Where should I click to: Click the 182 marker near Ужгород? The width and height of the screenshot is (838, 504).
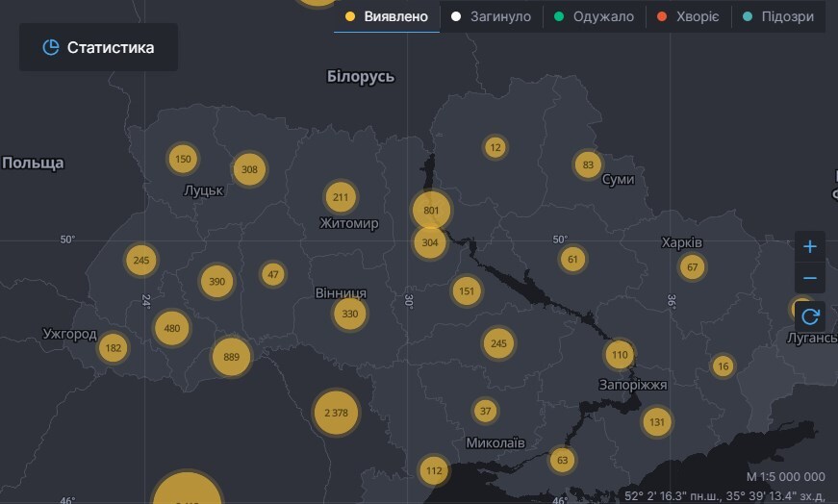[114, 348]
